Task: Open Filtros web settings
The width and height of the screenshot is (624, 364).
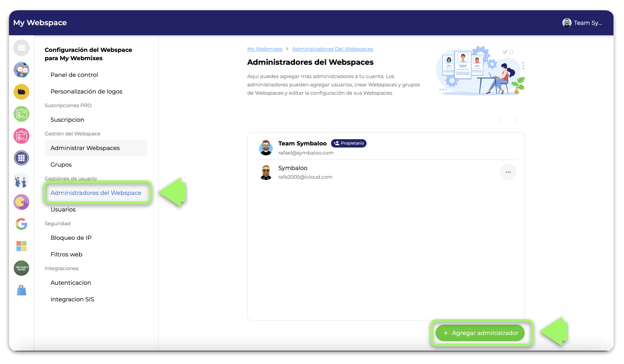Action: coord(66,254)
